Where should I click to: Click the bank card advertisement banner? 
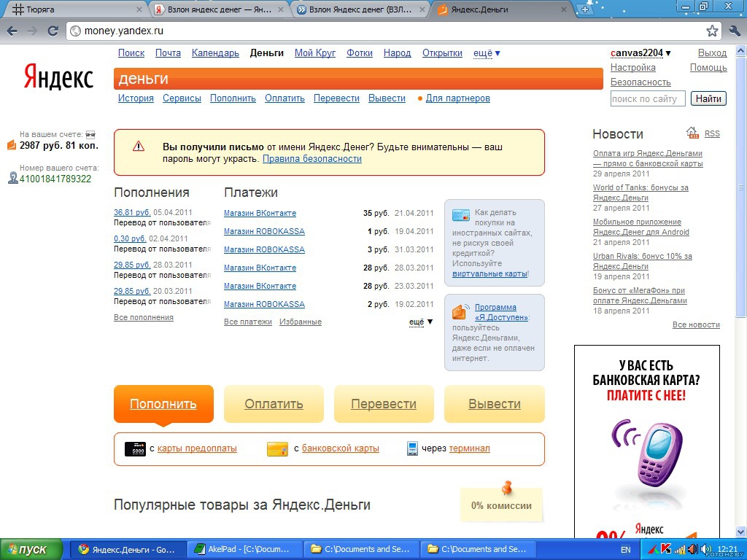647,441
